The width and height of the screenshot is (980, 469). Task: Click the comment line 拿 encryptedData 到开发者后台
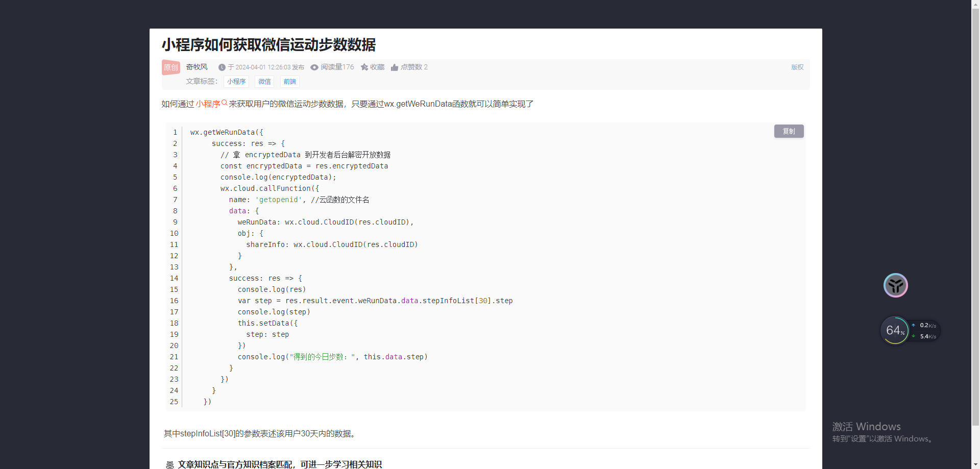[x=305, y=155]
